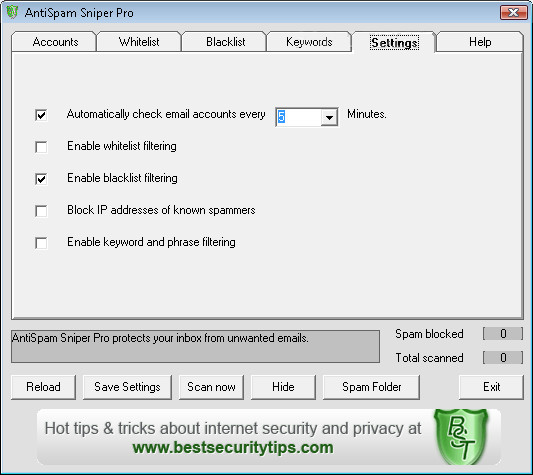
Task: Enable keyword and phrase filtering
Action: click(x=41, y=243)
